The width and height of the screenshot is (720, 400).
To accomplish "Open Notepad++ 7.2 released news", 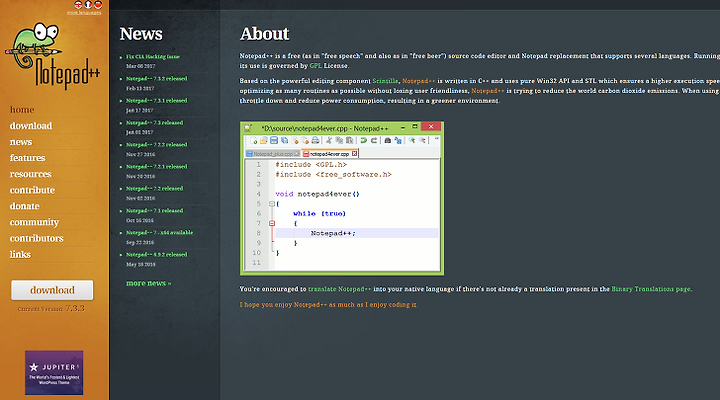I will click(x=154, y=189).
